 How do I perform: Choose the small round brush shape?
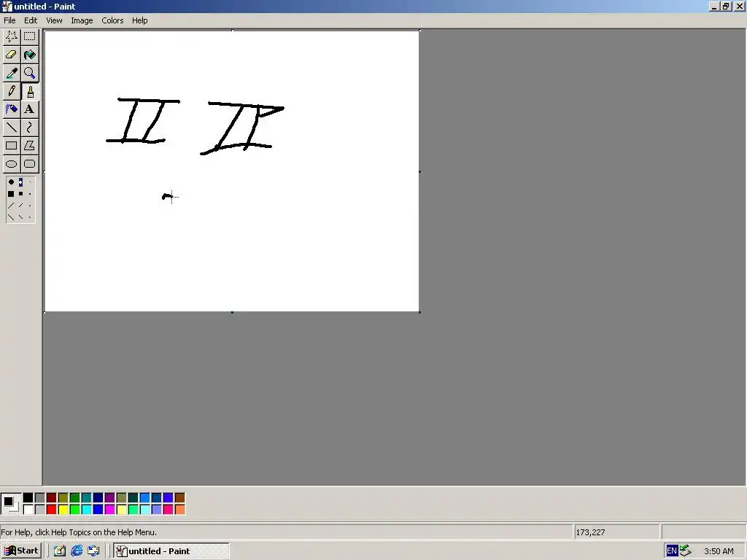pos(30,182)
